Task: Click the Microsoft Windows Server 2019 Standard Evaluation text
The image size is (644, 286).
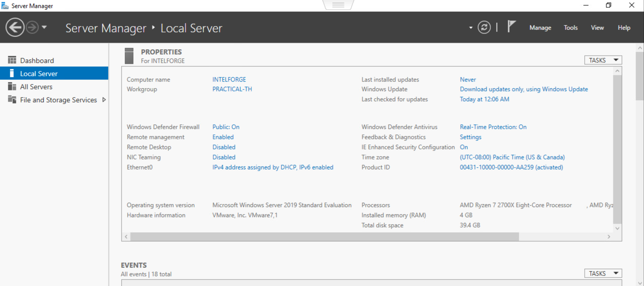Action: tap(282, 205)
